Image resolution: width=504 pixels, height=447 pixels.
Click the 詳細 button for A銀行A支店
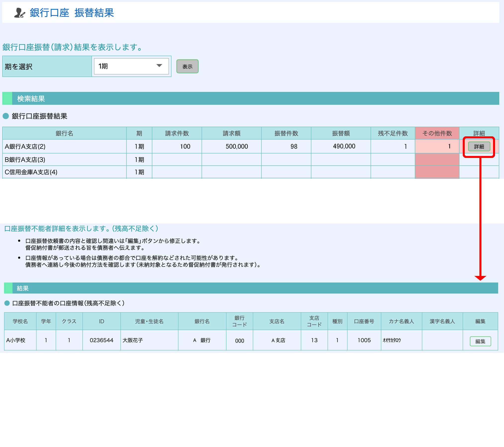point(479,147)
